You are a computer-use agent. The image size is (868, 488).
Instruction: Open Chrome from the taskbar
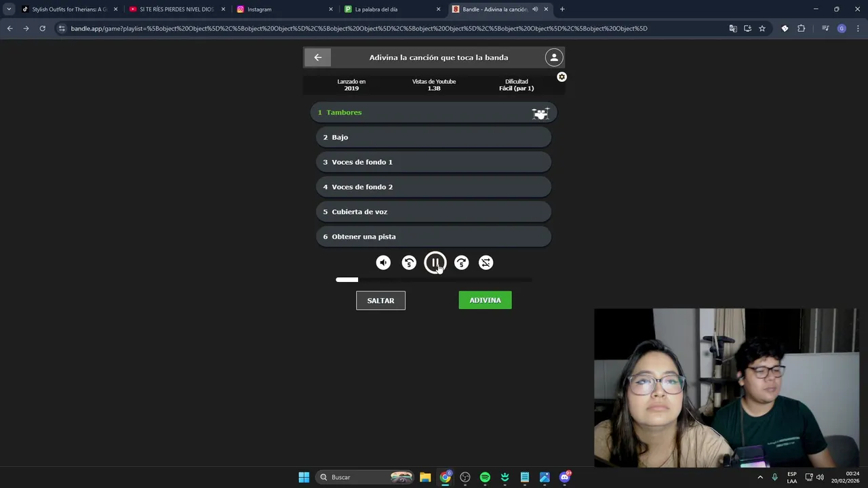(445, 477)
